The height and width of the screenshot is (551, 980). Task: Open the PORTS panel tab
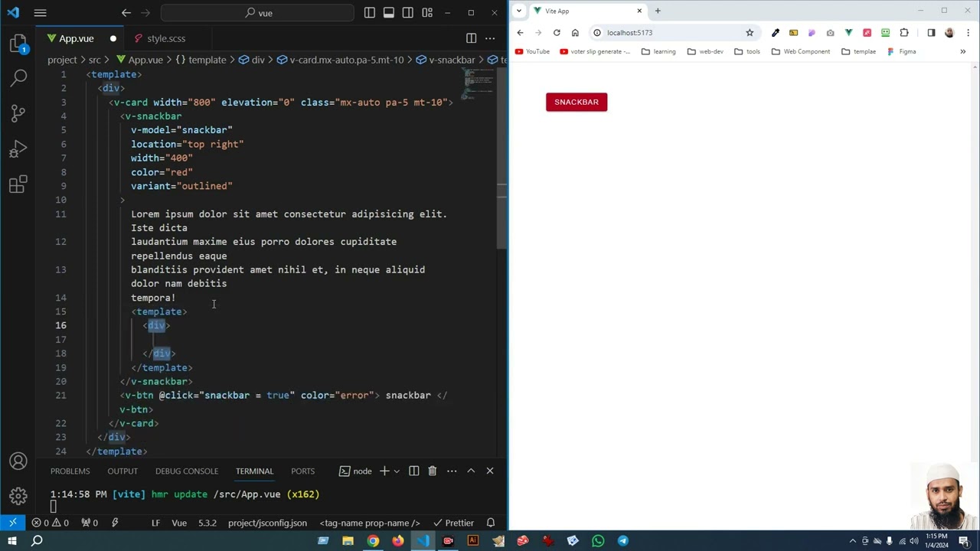coord(302,471)
